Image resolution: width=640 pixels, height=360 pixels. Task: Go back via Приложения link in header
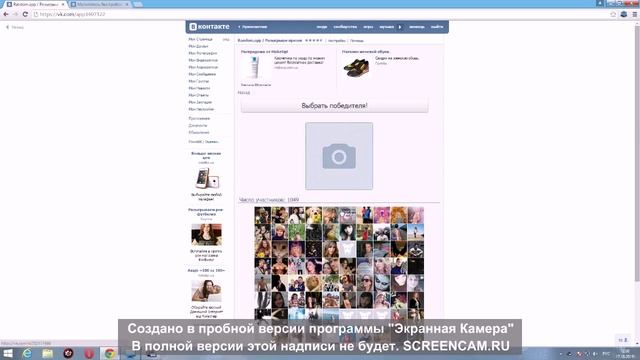pos(253,27)
